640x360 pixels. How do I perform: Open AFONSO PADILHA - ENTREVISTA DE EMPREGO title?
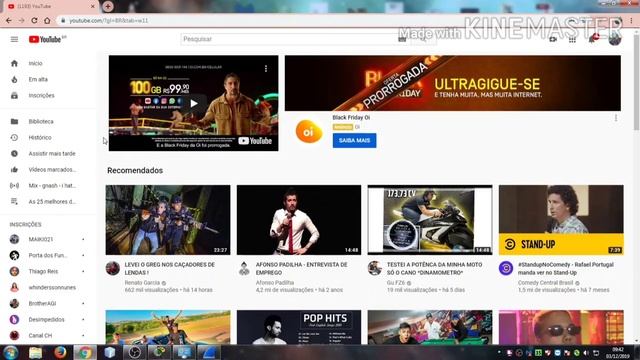point(302,269)
